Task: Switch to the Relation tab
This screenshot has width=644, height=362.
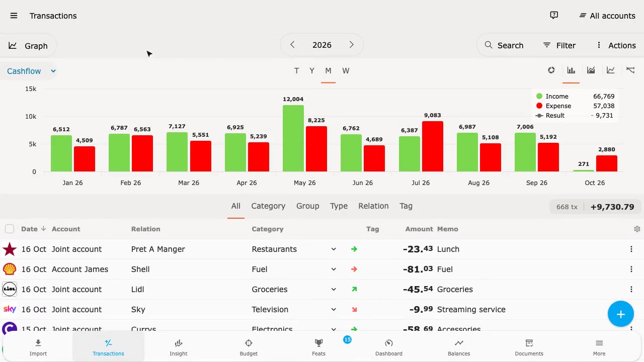Action: click(x=373, y=206)
